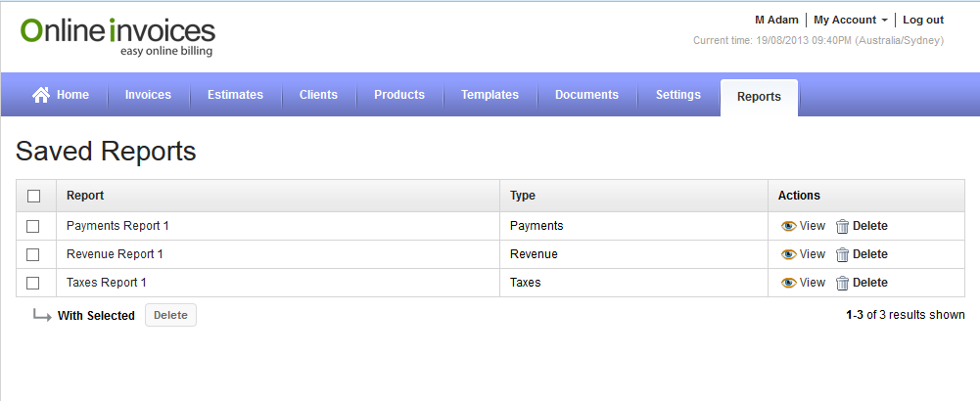Check the Payments Report 1 checkbox
The width and height of the screenshot is (980, 401).
(x=33, y=226)
